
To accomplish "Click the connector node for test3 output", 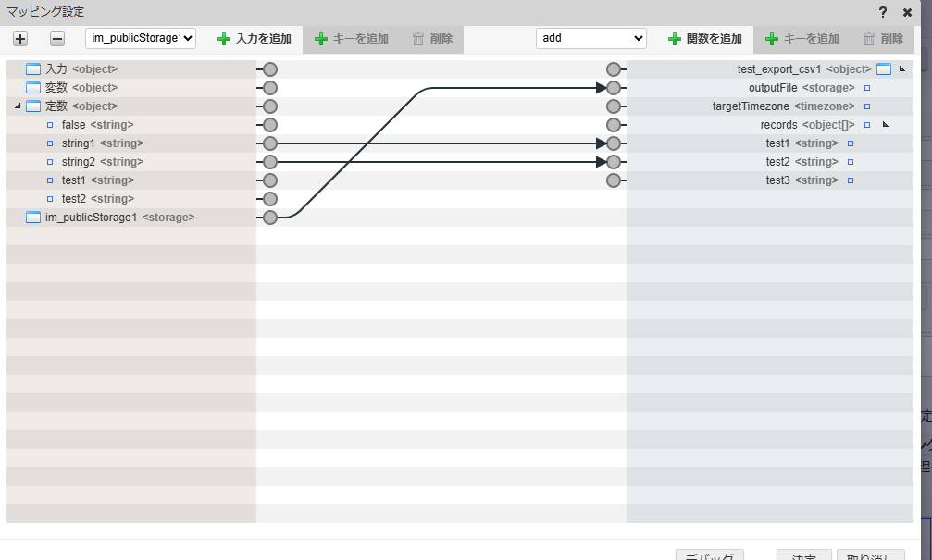I will coord(613,180).
